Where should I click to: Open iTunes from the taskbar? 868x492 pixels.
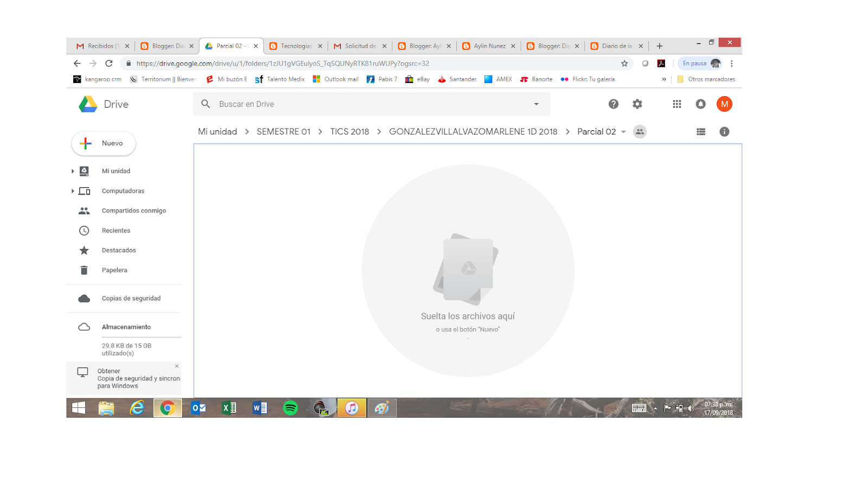point(352,408)
